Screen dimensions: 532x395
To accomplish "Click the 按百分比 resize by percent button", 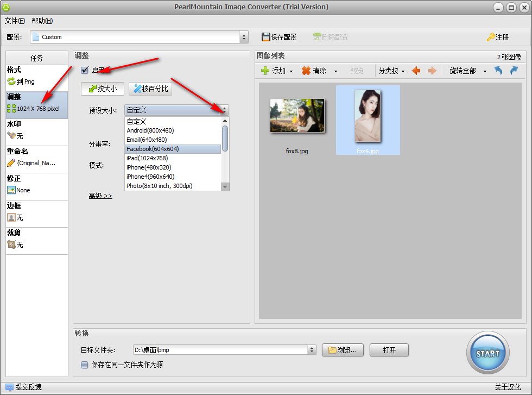I will tap(150, 89).
